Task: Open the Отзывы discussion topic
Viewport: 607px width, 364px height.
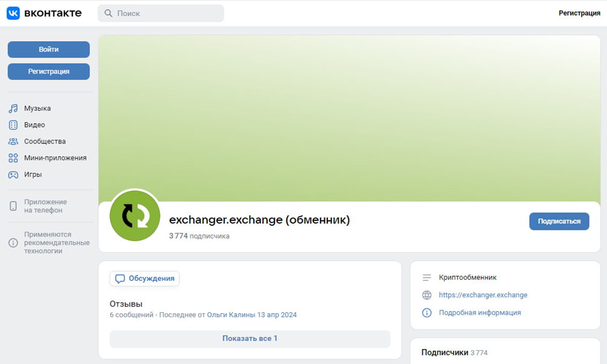Action: click(126, 304)
